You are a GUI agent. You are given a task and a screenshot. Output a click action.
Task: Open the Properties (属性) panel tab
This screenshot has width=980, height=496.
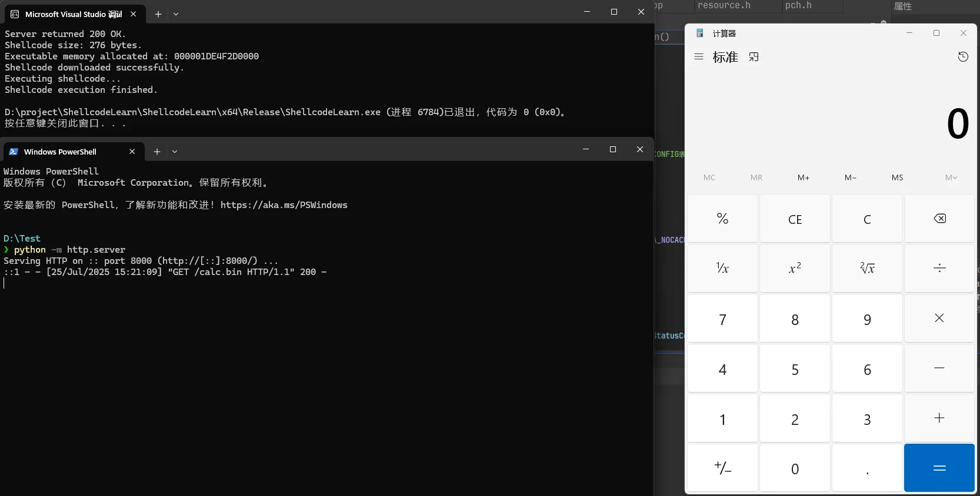903,6
